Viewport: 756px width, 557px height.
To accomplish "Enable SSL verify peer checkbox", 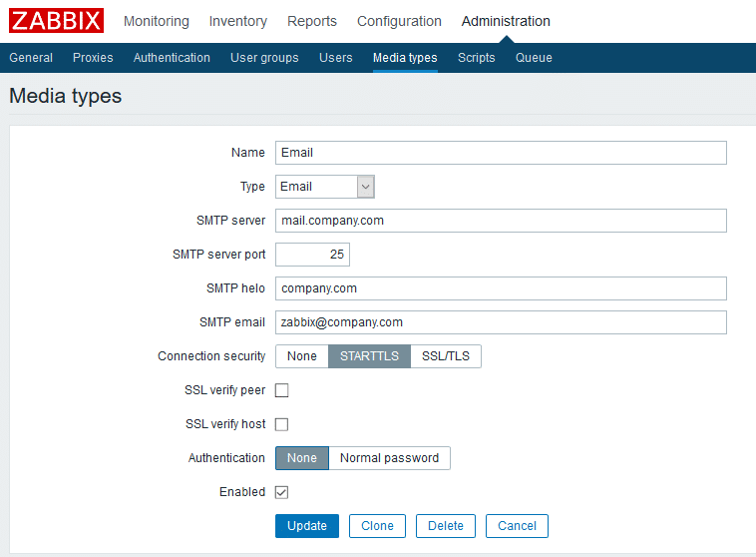I will pos(282,390).
